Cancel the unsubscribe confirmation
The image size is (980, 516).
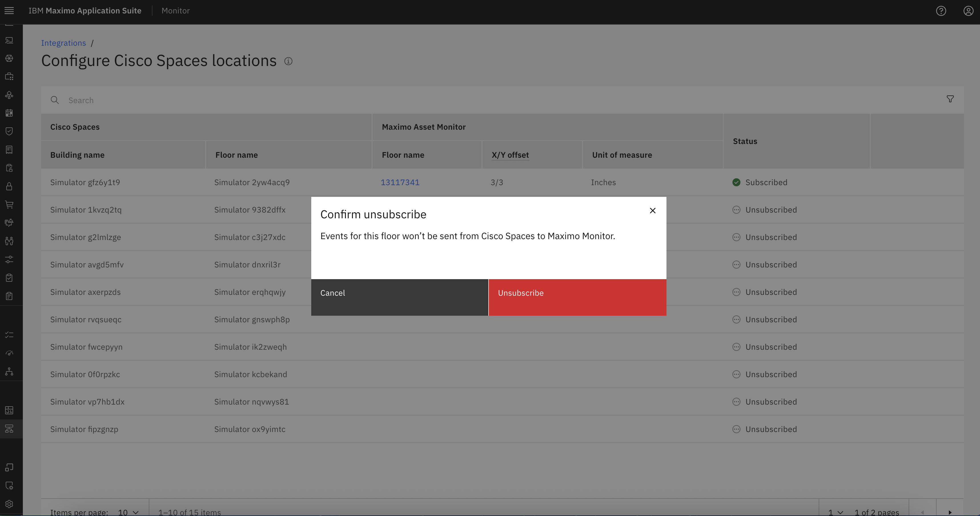coord(399,297)
